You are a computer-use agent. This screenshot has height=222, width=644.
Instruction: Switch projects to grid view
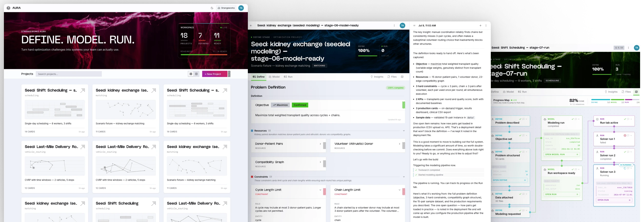tap(191, 74)
